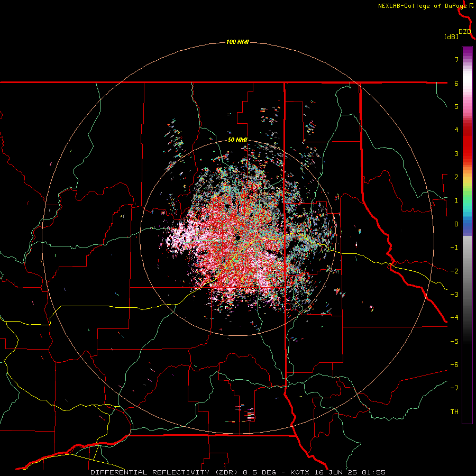Click the "16 JUN 25" date text
The image size is (476, 476).
[335, 472]
